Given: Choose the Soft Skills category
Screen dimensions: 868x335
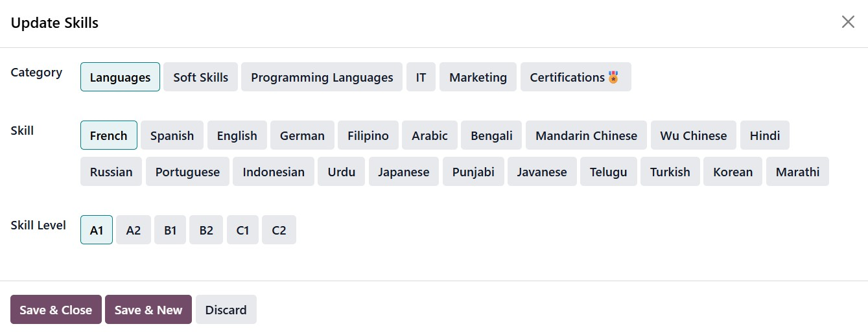Looking at the screenshot, I should (200, 77).
